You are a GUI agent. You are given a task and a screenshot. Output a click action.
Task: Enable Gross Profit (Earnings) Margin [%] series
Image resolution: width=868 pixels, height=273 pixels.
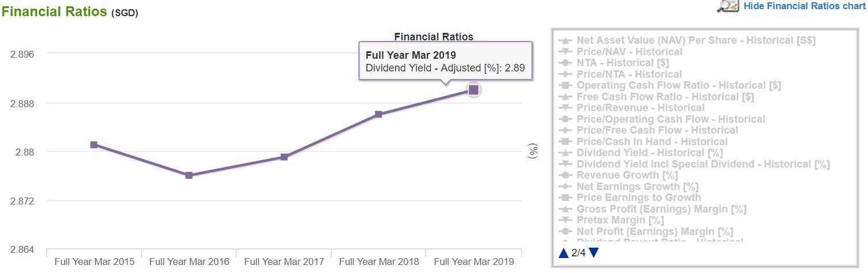click(x=661, y=209)
